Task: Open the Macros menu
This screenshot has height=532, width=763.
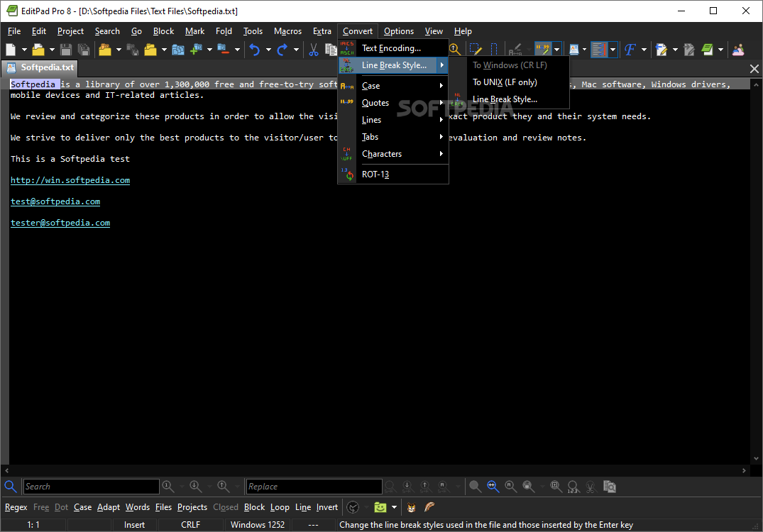Action: pyautogui.click(x=287, y=31)
